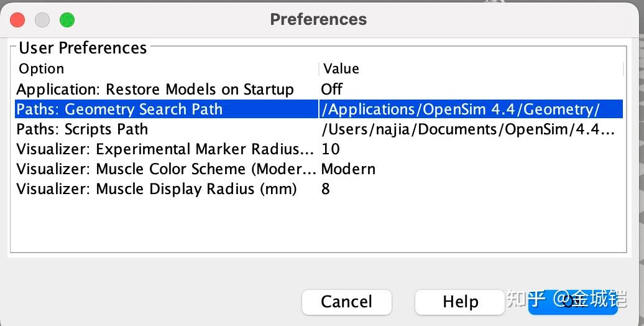Click the Off value for Restore Models
Screen dimensions: 644x326
pos(332,90)
